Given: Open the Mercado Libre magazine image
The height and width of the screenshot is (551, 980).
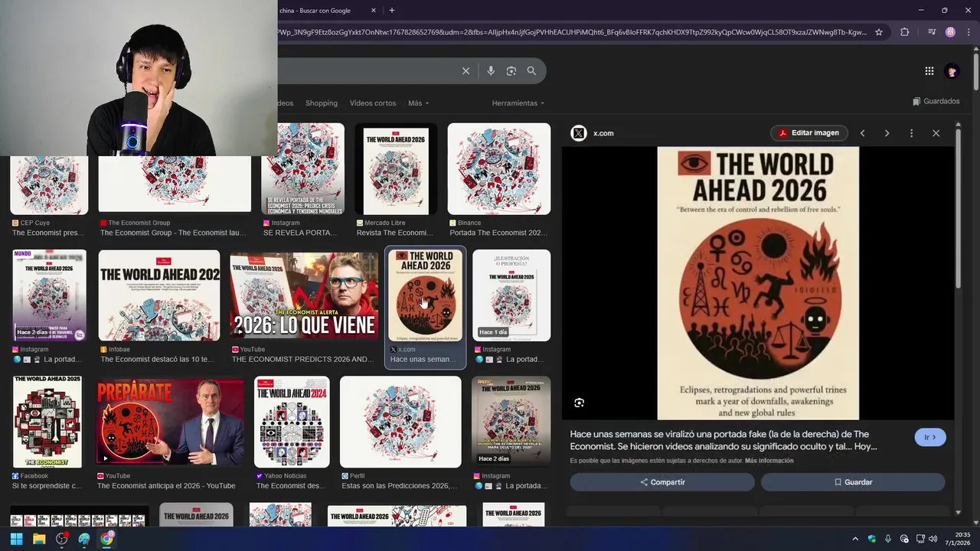Looking at the screenshot, I should (396, 168).
